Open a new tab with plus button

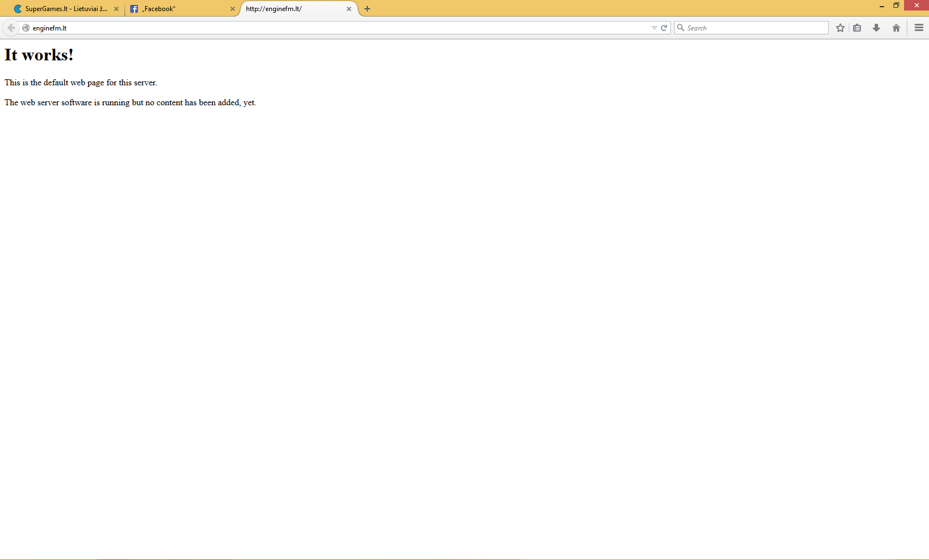[x=367, y=9]
